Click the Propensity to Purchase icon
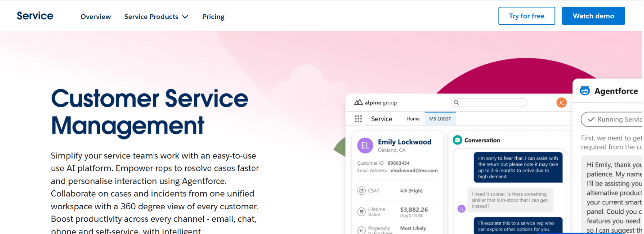Viewport: 644px width, 234px height. pos(361,230)
